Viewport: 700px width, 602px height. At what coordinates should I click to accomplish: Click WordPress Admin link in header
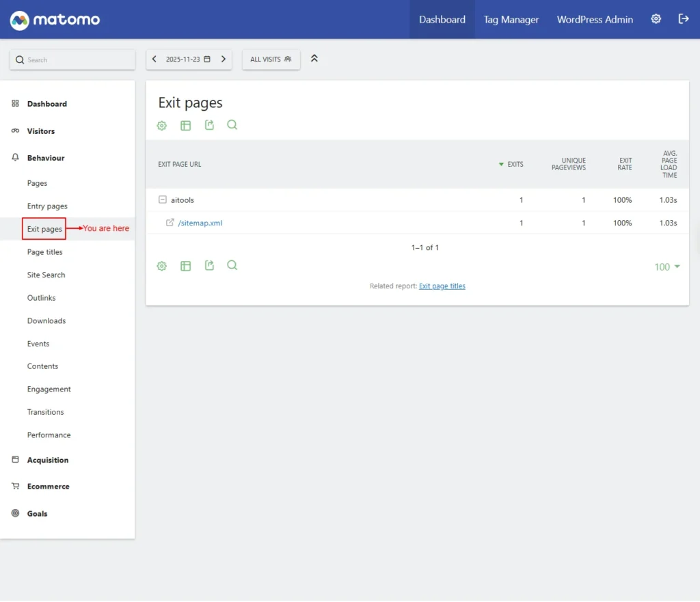coord(595,20)
